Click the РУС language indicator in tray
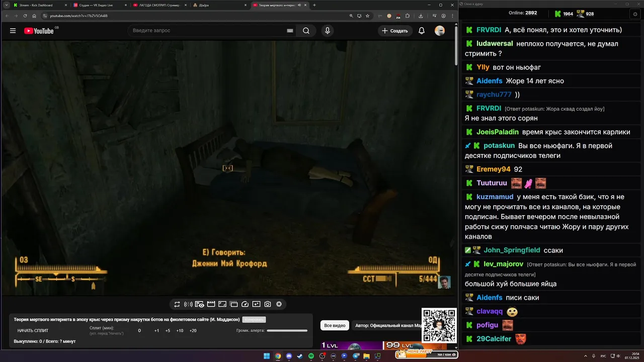The image size is (644, 362). pos(603,356)
